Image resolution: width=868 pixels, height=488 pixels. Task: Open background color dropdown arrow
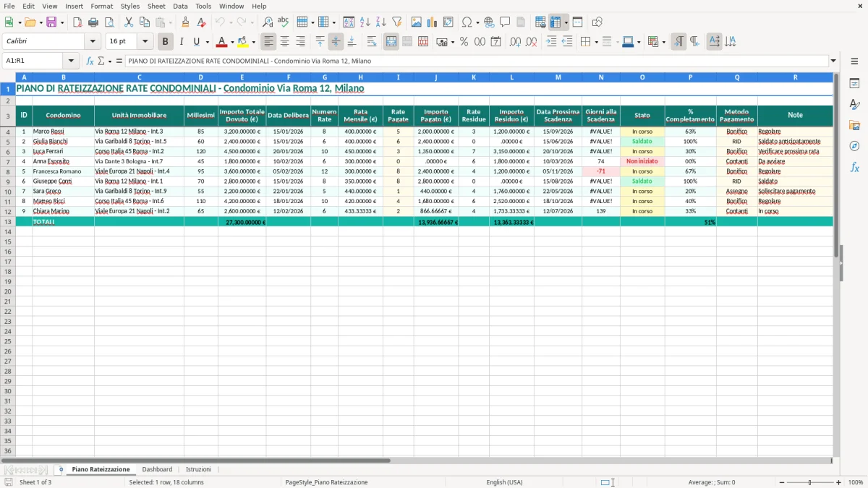tap(253, 42)
